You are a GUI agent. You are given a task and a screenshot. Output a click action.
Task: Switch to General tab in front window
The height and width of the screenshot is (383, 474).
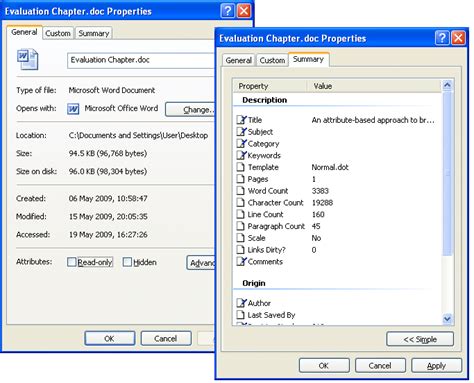coord(238,60)
